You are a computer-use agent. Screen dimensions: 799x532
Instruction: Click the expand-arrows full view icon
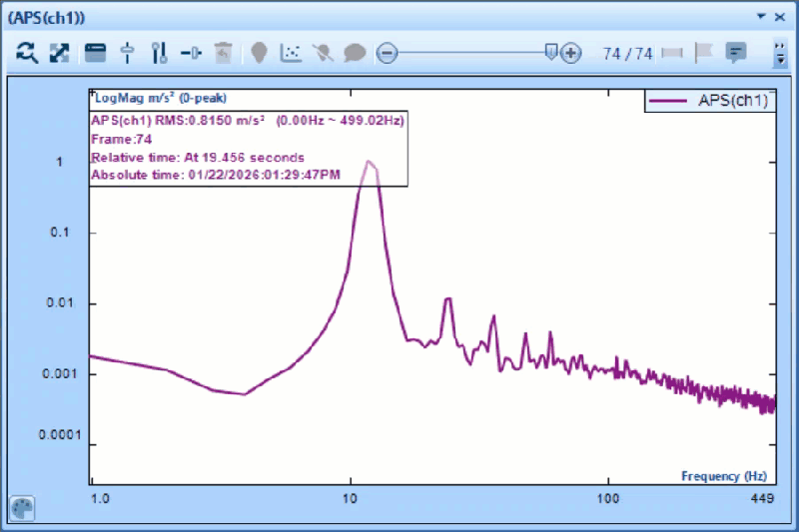60,53
